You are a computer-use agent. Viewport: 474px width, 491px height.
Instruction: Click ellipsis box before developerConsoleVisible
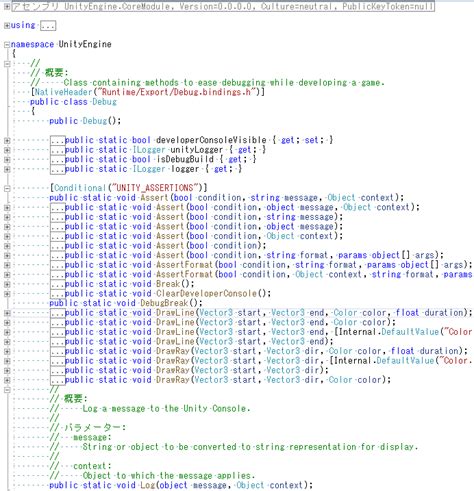57,140
